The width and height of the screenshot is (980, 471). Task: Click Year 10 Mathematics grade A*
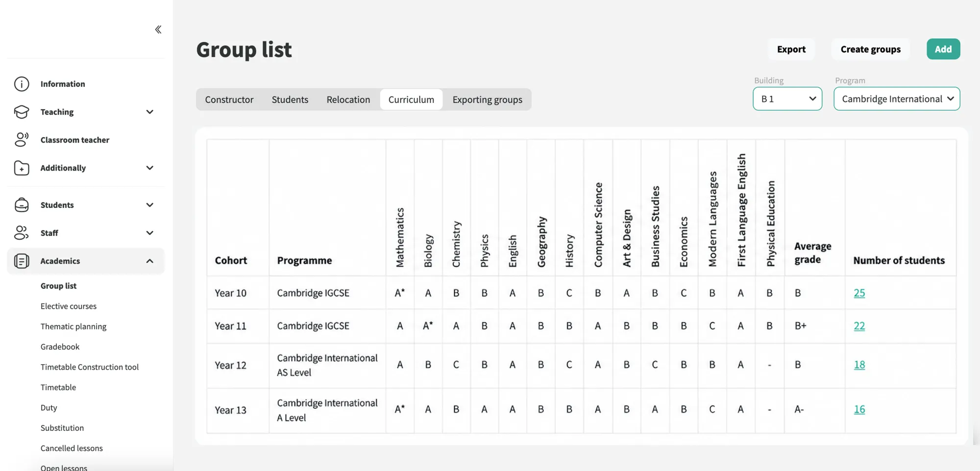click(400, 293)
